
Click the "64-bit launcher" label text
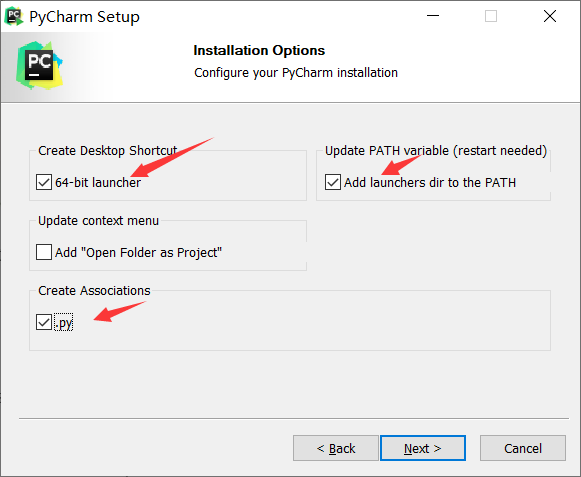98,182
